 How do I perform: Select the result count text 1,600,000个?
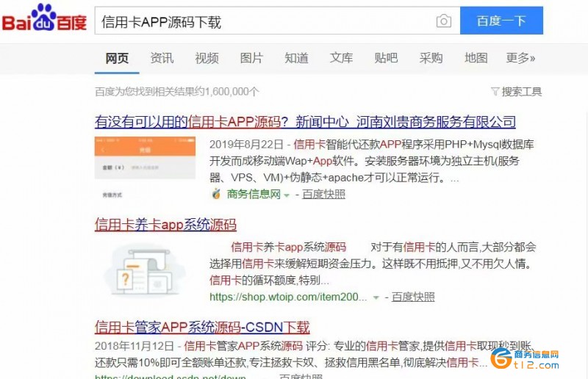(232, 92)
